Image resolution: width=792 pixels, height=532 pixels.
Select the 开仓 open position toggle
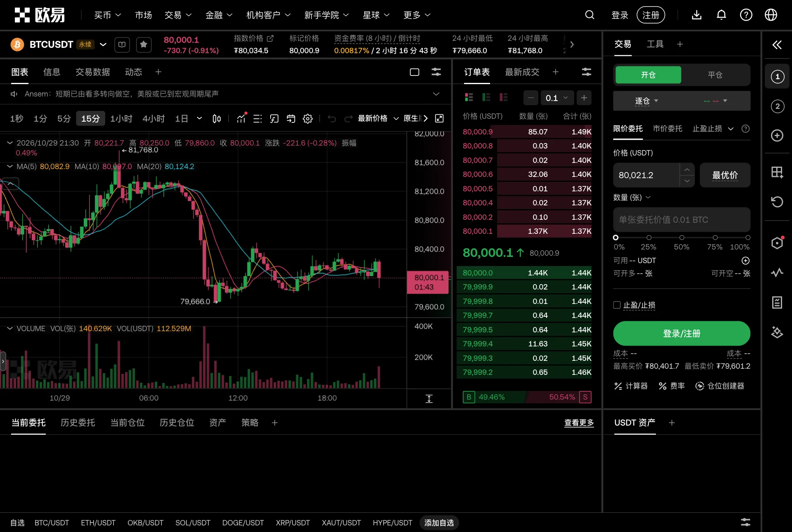[648, 75]
